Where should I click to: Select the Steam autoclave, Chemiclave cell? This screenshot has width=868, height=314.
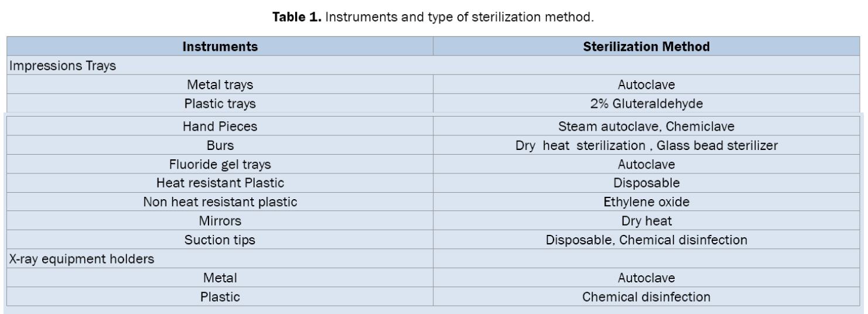tap(647, 126)
